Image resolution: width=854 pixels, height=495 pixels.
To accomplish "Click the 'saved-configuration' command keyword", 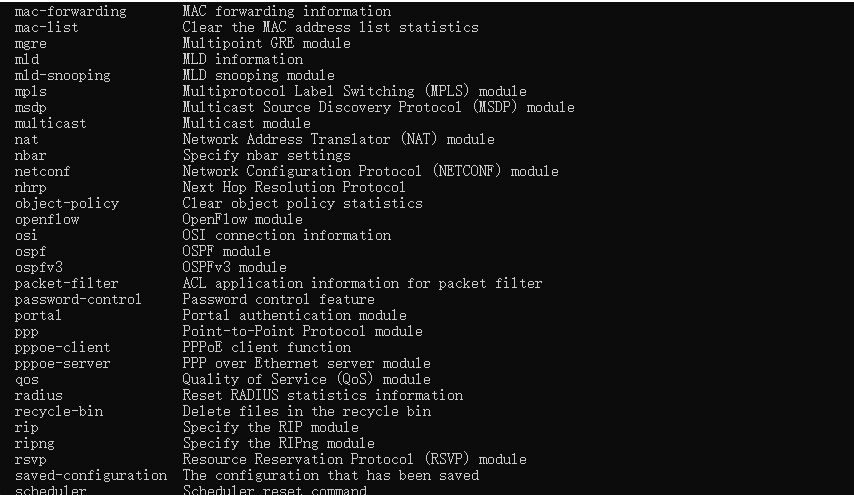I will [x=90, y=476].
